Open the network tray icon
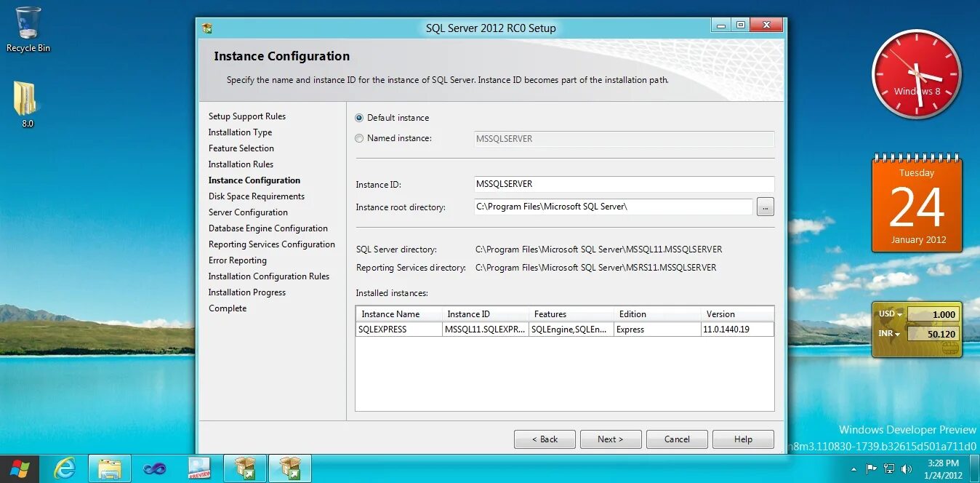Screen dimensions: 980x483 pyautogui.click(x=889, y=469)
